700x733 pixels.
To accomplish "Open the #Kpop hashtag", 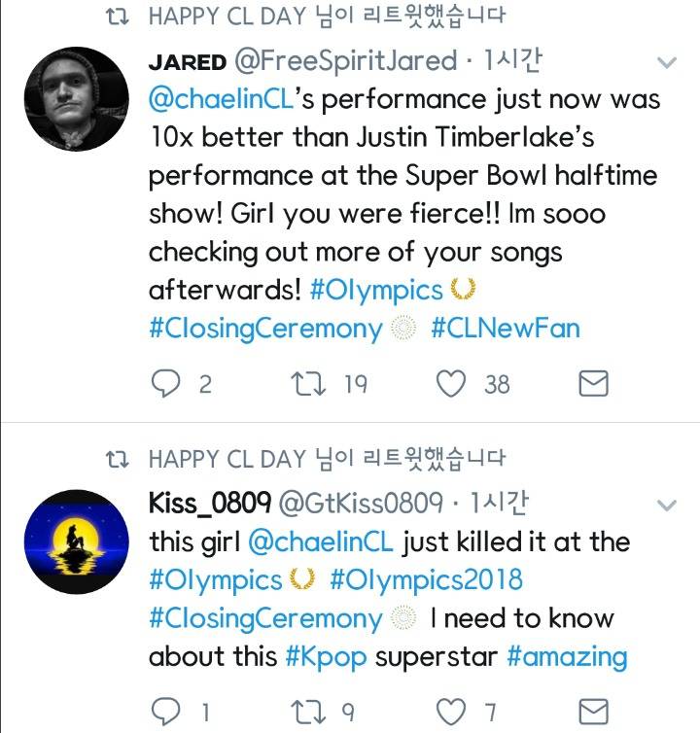I will (x=327, y=656).
